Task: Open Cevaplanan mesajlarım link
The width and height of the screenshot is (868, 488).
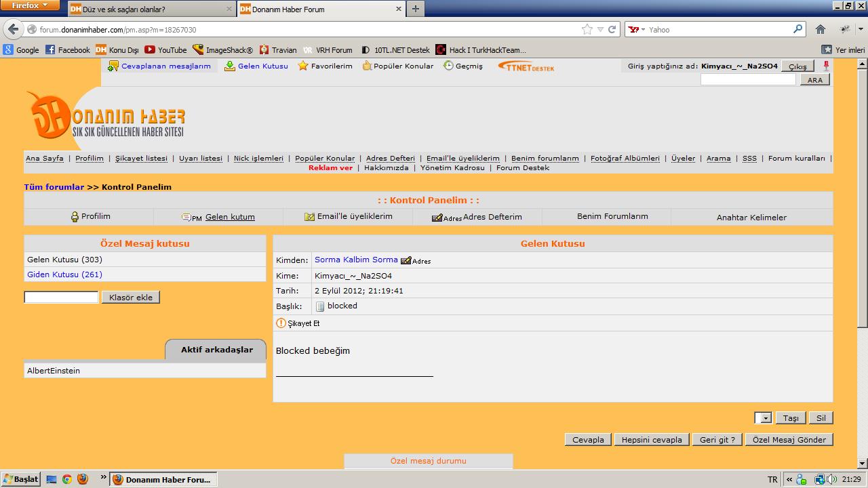Action: [159, 66]
